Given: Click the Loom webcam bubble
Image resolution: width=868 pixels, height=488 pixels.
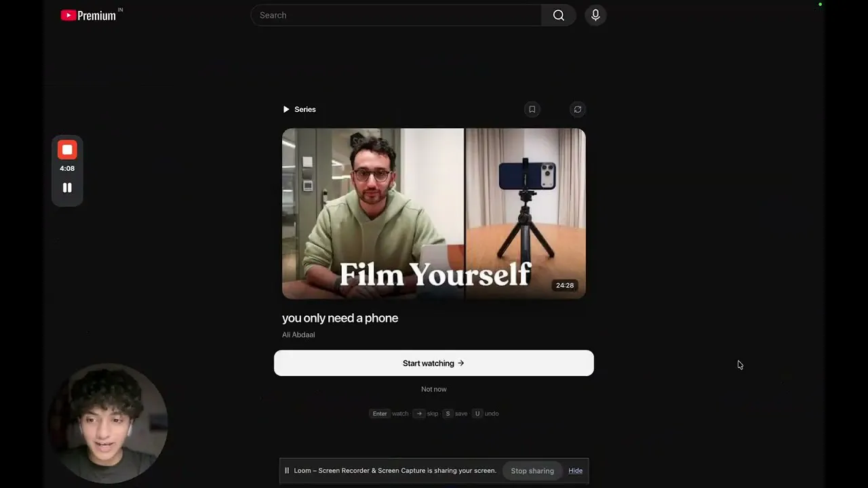Looking at the screenshot, I should (108, 424).
